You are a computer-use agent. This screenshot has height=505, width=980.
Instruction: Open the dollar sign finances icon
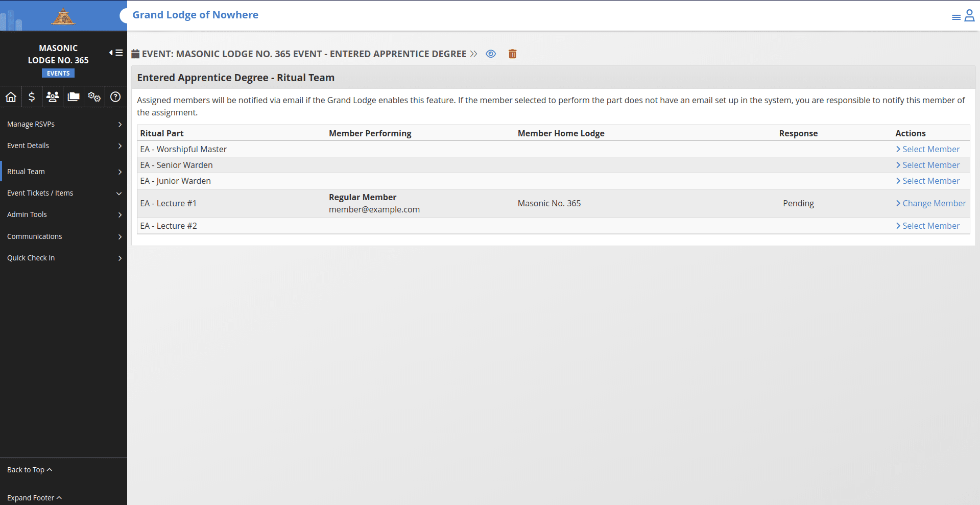(32, 97)
